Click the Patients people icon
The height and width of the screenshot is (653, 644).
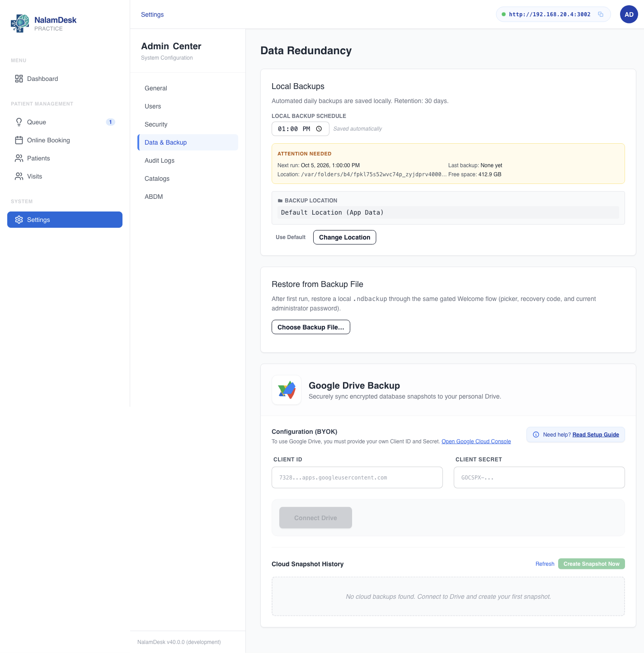coord(19,158)
